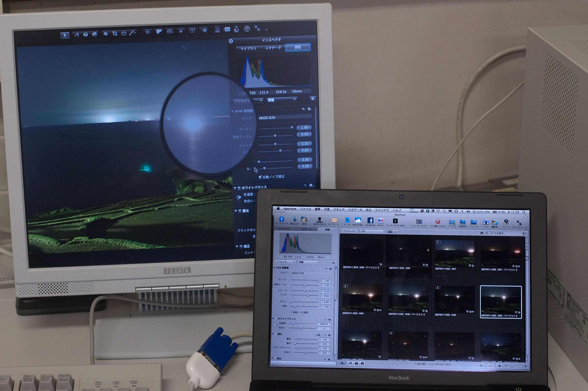This screenshot has width=588, height=391.
Task: Collapse the 露出 section in MacBook inspector
Action: tap(273, 334)
